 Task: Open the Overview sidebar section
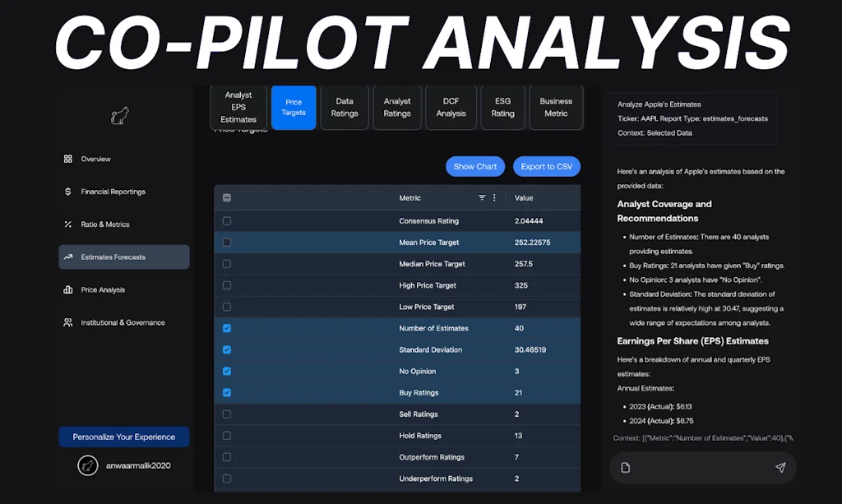click(70, 159)
